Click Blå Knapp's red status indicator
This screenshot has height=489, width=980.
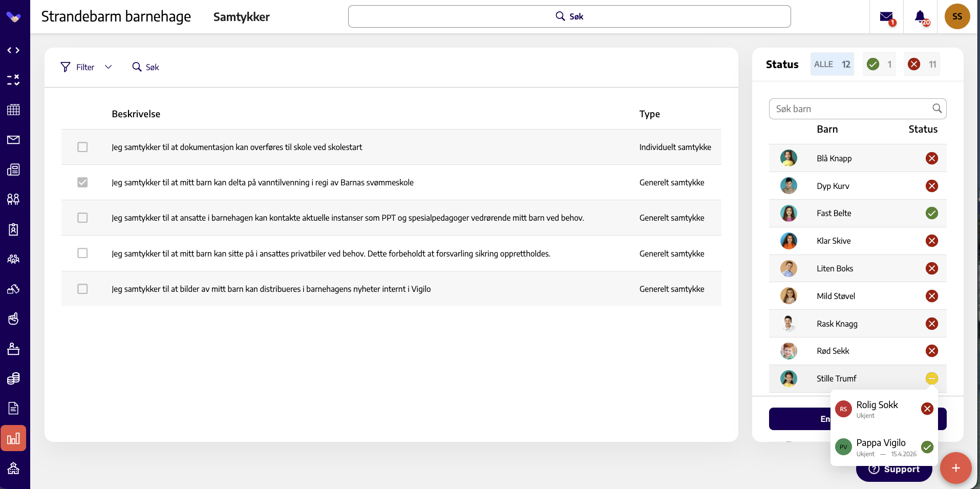pyautogui.click(x=932, y=158)
